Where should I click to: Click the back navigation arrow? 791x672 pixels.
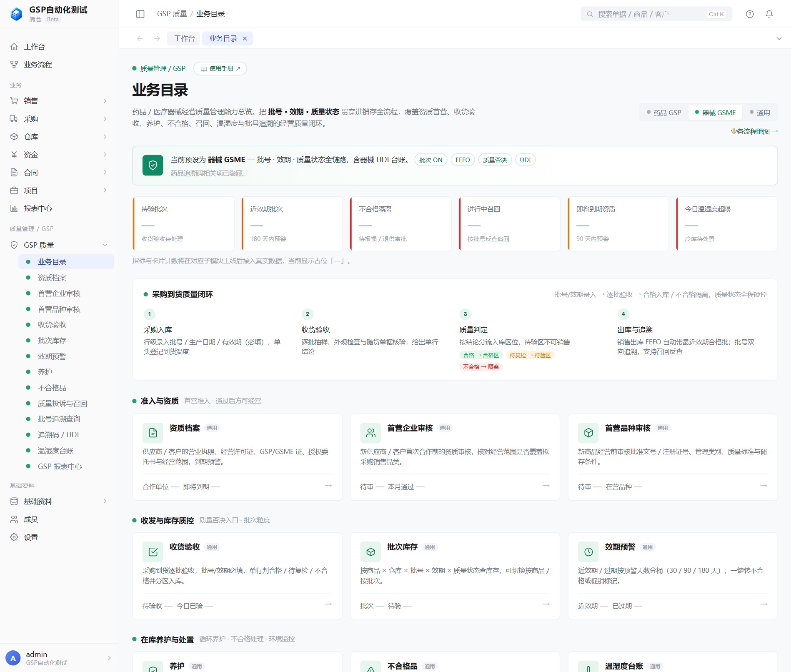coord(140,38)
